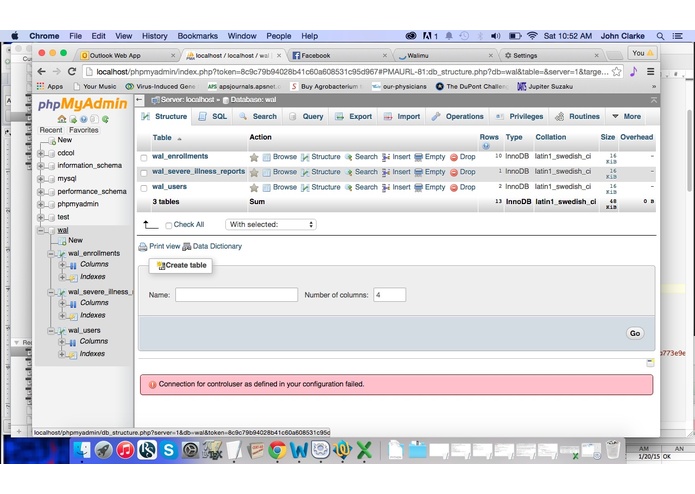Open Trash in the Dock
The image size is (695, 494).
pyautogui.click(x=613, y=449)
